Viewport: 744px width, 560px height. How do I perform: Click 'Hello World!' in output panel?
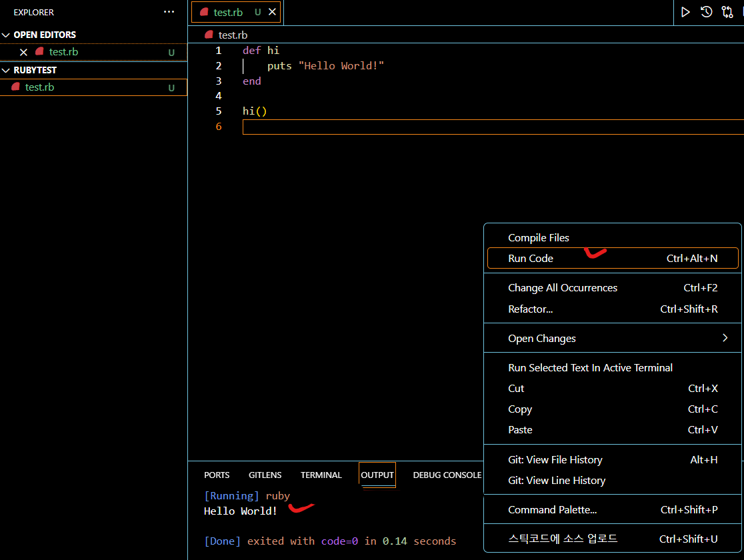tap(240, 511)
